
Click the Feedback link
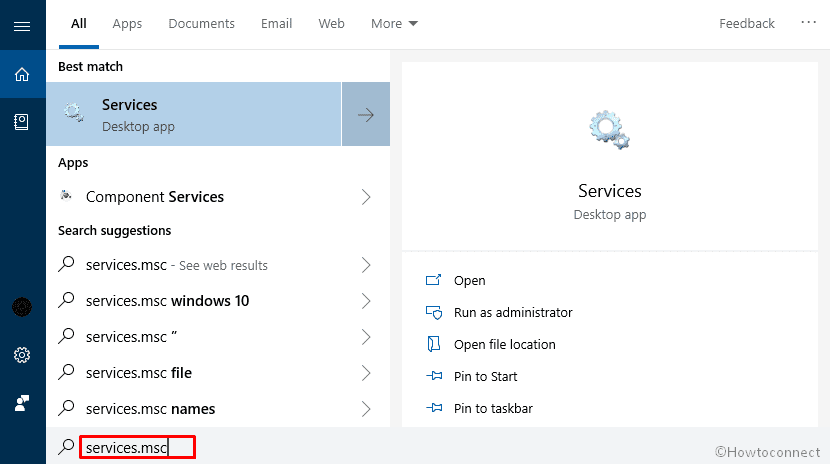coord(746,24)
